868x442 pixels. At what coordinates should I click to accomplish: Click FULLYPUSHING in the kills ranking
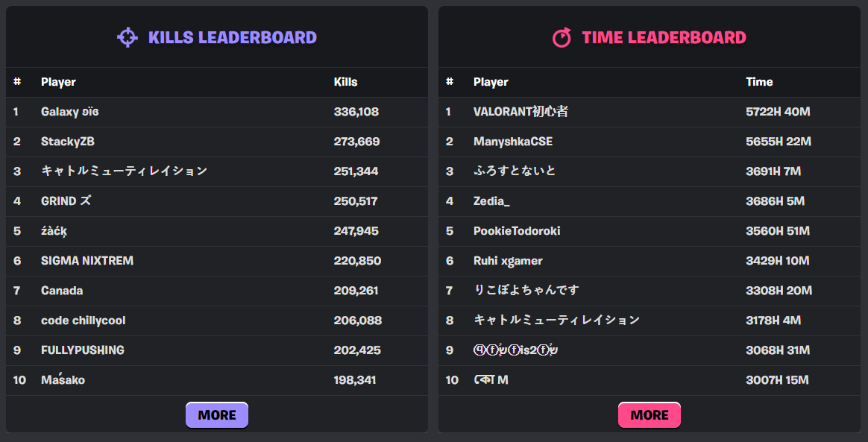point(83,350)
